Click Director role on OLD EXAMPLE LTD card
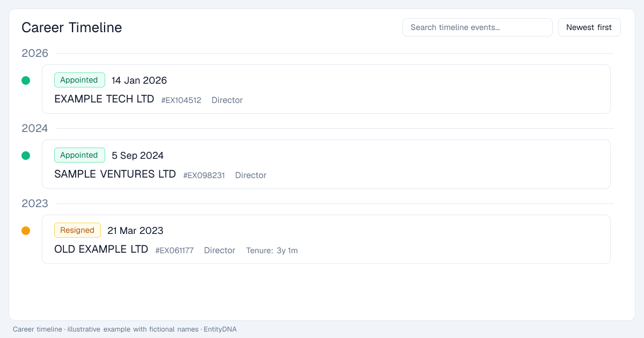Image resolution: width=644 pixels, height=338 pixels. pos(219,251)
